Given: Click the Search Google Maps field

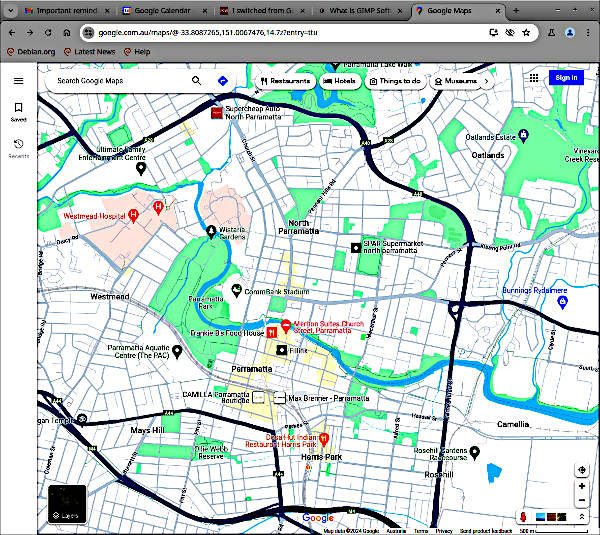Looking at the screenshot, I should point(120,80).
